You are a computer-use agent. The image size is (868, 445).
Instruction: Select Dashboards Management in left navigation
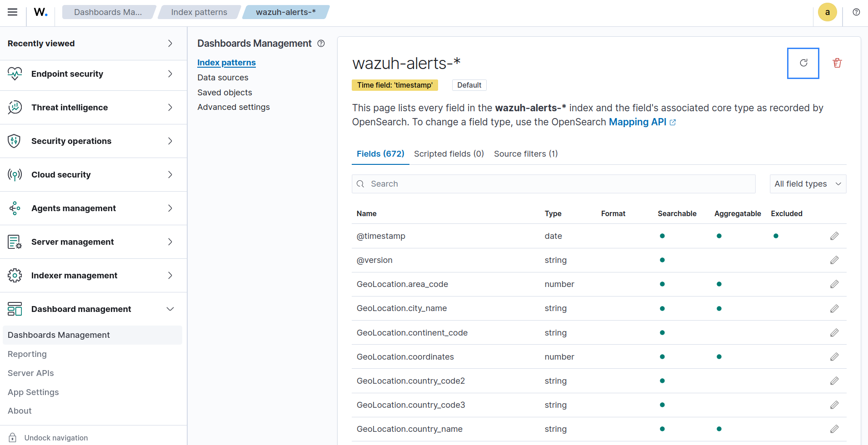92,335
